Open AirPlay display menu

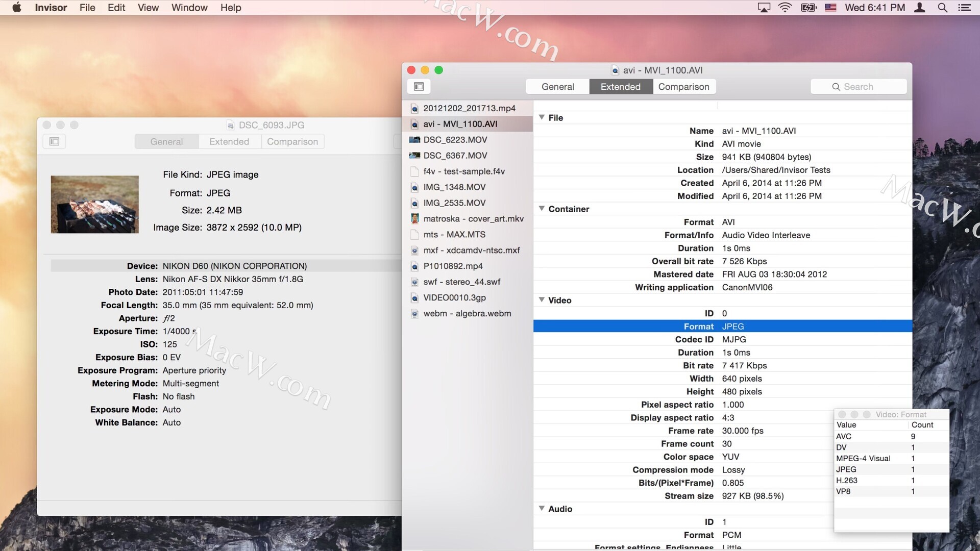(764, 8)
